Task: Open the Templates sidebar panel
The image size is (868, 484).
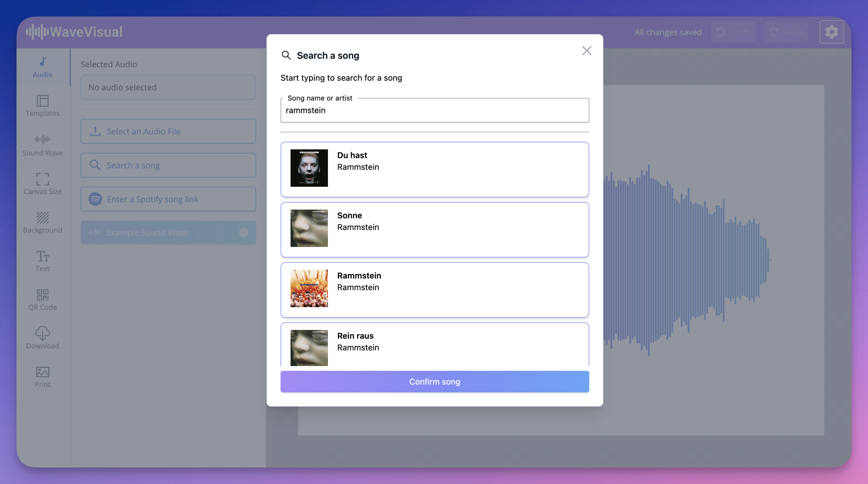Action: [x=42, y=106]
